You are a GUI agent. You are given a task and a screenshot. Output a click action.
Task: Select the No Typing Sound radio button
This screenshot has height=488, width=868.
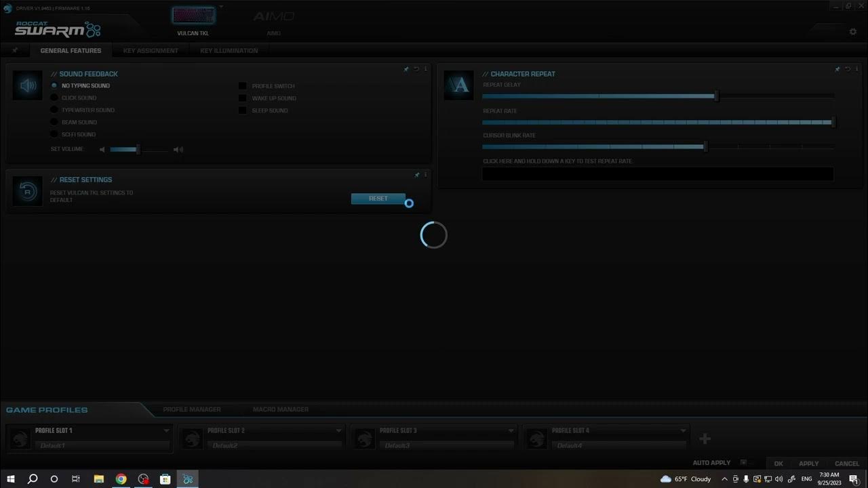pyautogui.click(x=54, y=86)
